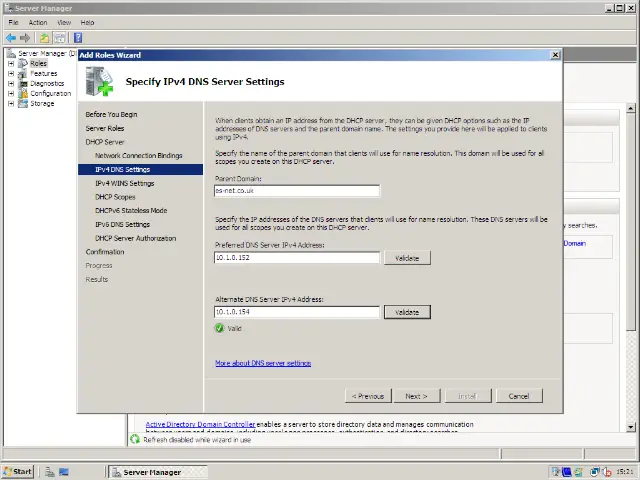The image size is (640, 480).
Task: Select IPv4 WINS Settings step
Action: click(x=124, y=183)
